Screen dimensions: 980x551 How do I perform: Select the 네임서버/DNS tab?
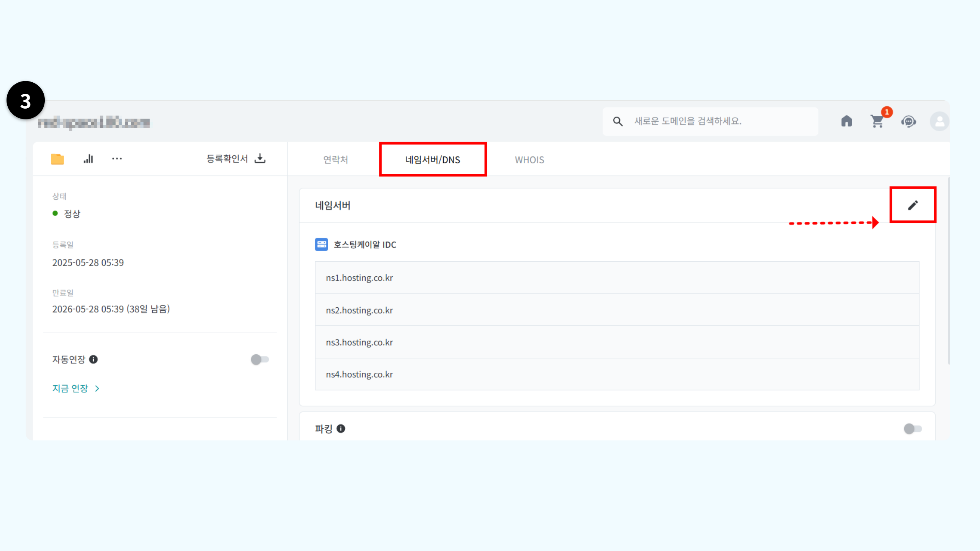(433, 160)
